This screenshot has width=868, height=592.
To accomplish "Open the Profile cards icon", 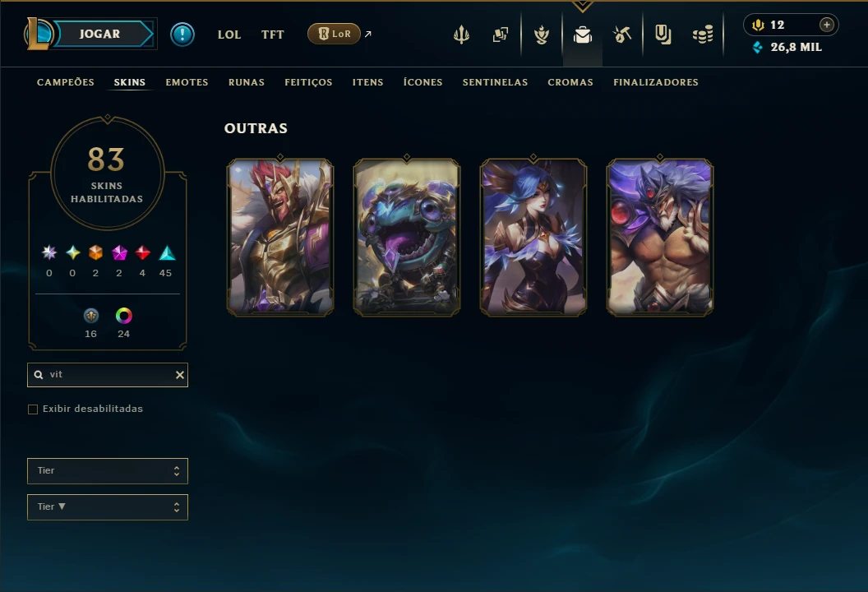I will tap(501, 35).
